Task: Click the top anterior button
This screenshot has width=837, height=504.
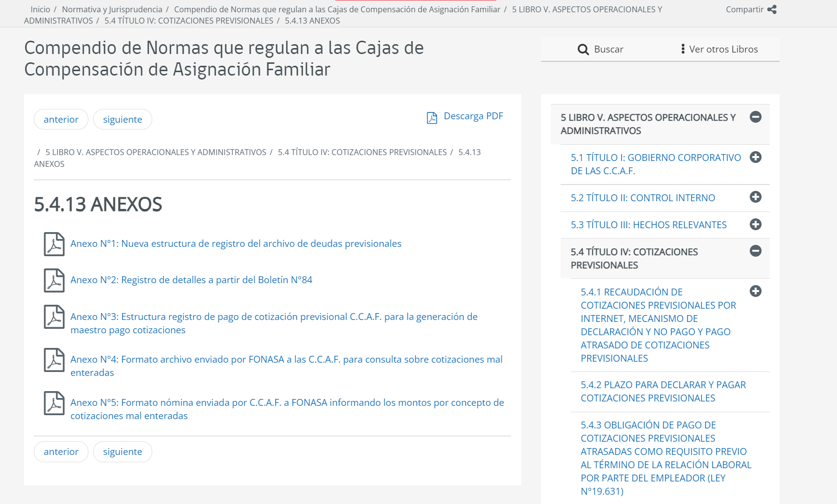Action: coord(61,119)
